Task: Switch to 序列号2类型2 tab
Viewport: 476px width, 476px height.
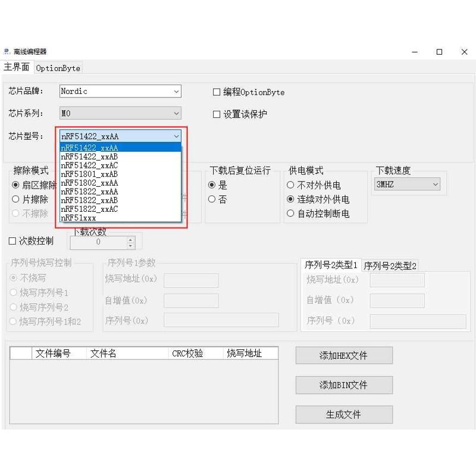Action: [x=390, y=266]
